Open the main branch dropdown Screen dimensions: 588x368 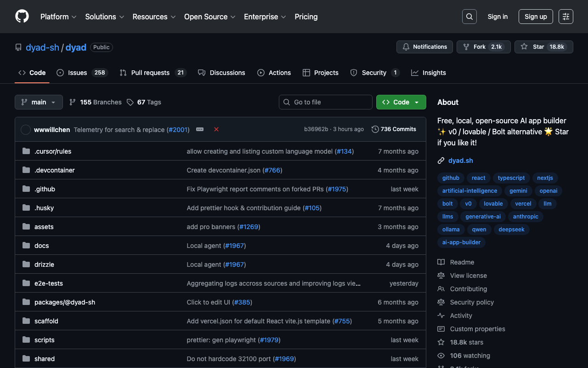[x=39, y=102]
